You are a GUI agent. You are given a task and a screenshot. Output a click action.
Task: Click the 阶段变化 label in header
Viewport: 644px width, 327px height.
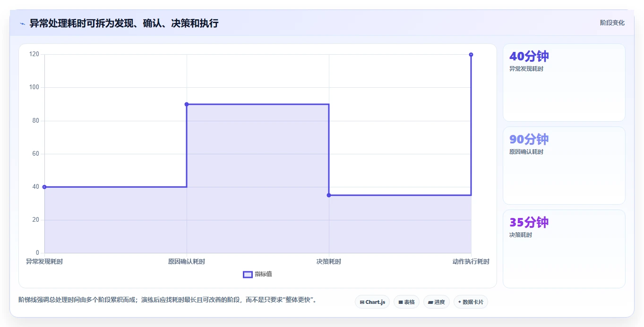tap(612, 23)
